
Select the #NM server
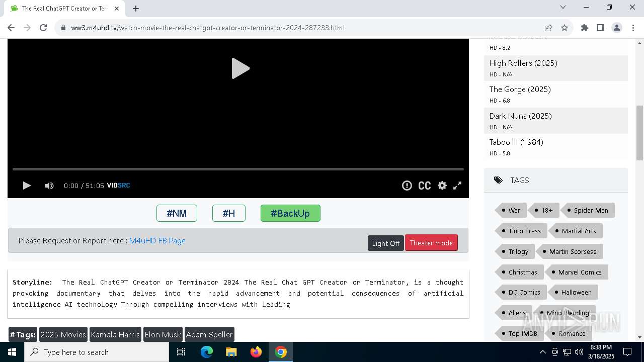click(177, 213)
